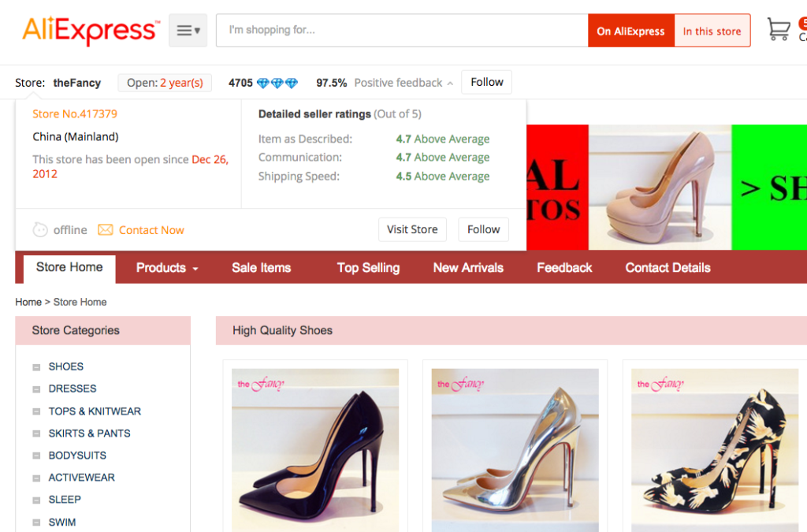Click the "Dec 26, 2012" opening date
The image size is (807, 532).
pos(130,167)
